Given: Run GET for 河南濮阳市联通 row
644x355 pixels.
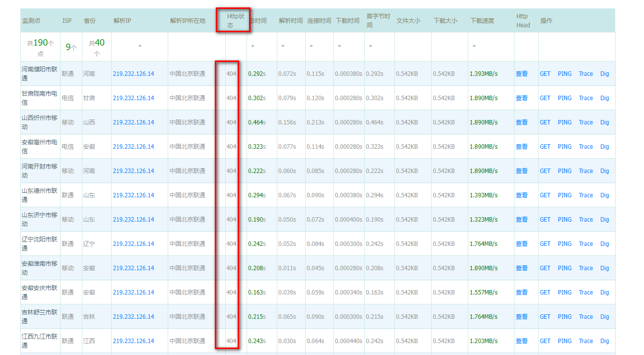Looking at the screenshot, I should 545,74.
